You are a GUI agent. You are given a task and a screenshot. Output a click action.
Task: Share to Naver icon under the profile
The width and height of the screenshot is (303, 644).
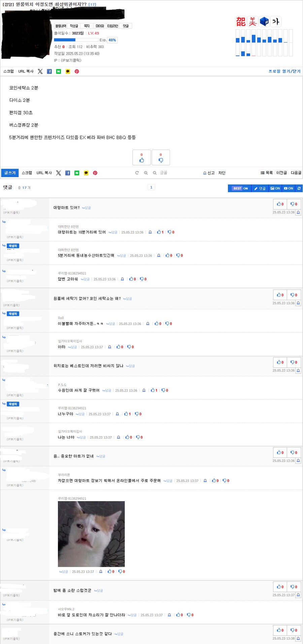coord(59,71)
